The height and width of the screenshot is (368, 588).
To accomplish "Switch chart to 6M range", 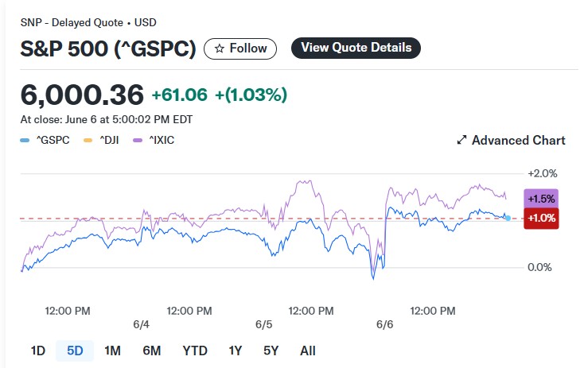I will coord(151,351).
